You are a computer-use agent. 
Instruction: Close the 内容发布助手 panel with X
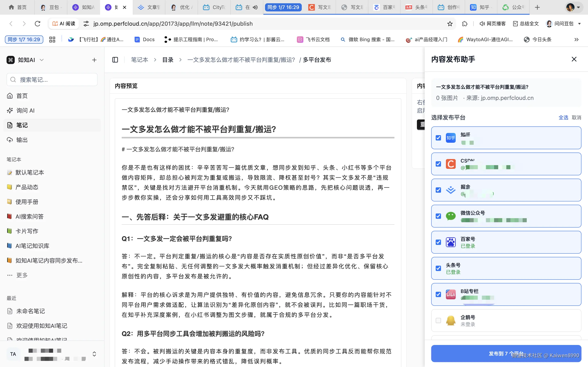[574, 59]
